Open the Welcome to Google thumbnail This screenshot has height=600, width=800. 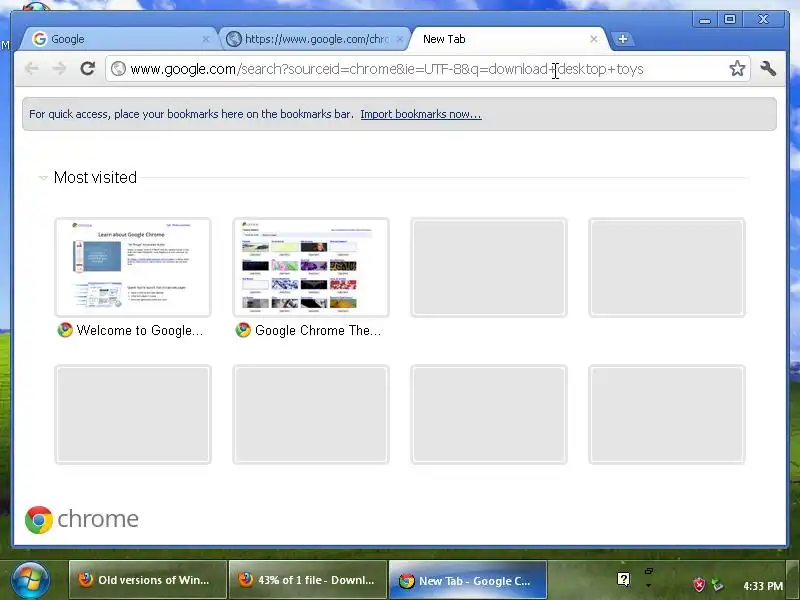[x=133, y=267]
